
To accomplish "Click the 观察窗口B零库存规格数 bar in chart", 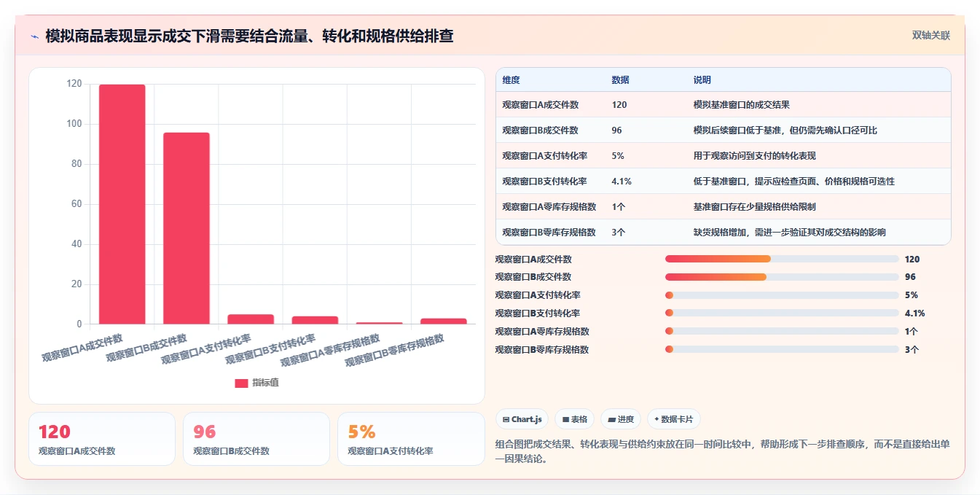I will click(x=443, y=321).
